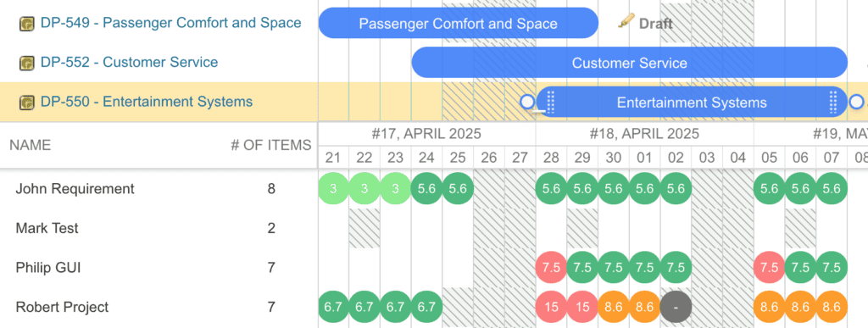Click the Draft pencil icon
The image size is (868, 328).
point(626,22)
